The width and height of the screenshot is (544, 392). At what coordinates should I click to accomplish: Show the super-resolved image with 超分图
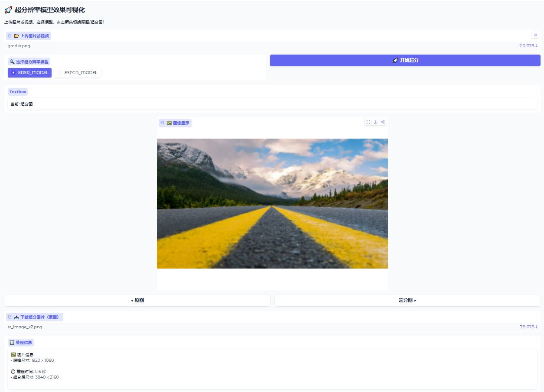tap(407, 300)
